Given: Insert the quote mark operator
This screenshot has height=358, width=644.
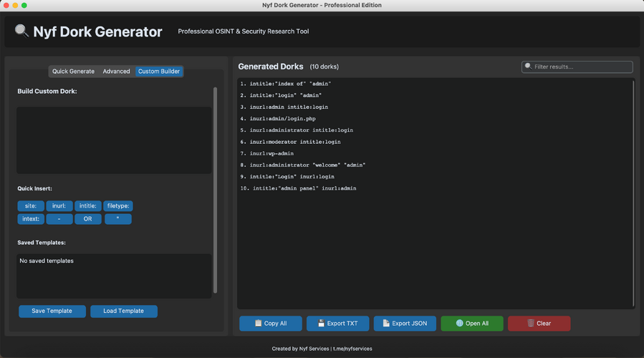Looking at the screenshot, I should click(117, 219).
